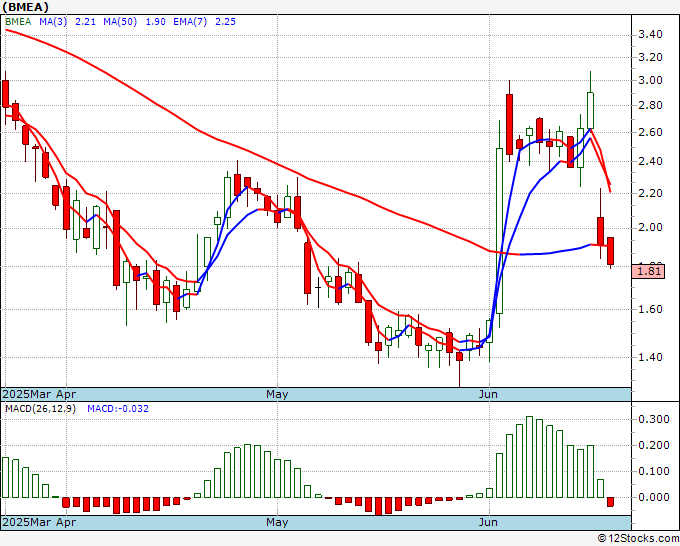Select the EMA(7) value 2.25
The width and height of the screenshot is (680, 546).
coord(226,22)
